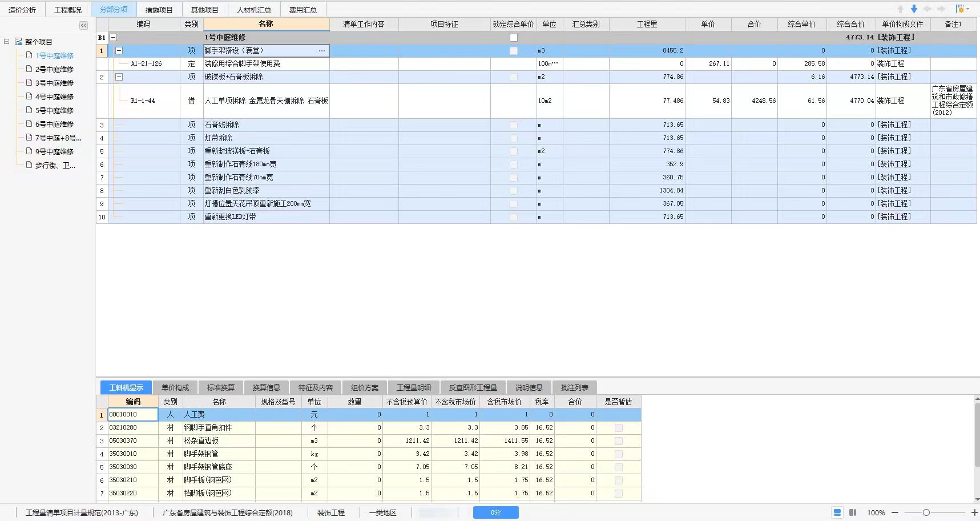Open the 批注列表 bottom tab

click(x=575, y=387)
